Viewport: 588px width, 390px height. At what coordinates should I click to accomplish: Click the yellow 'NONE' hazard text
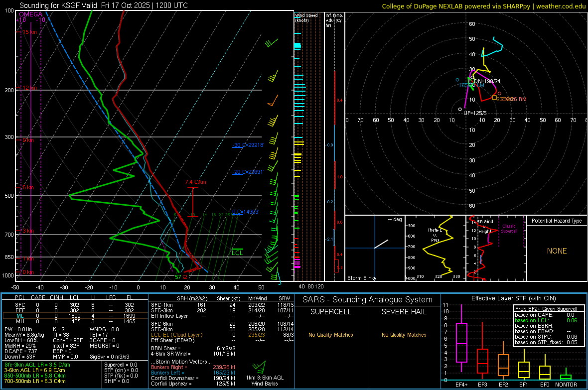tap(557, 251)
